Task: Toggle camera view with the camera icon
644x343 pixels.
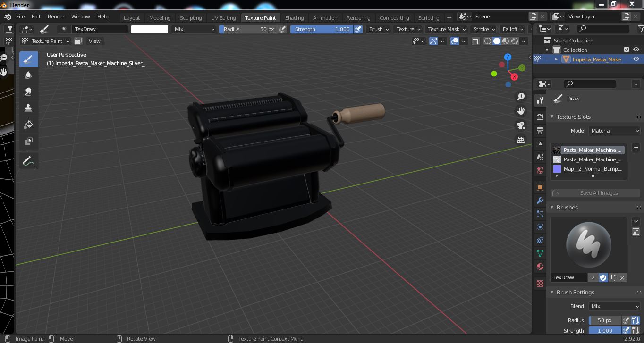Action: click(521, 125)
